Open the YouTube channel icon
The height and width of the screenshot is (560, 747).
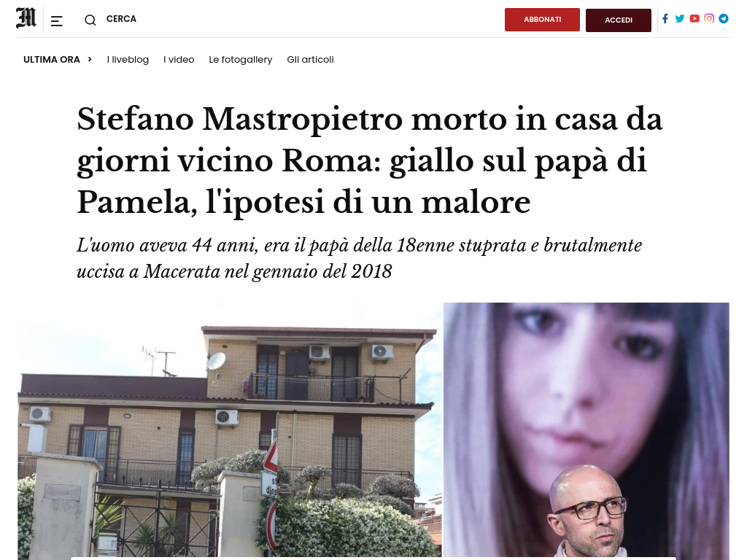694,18
